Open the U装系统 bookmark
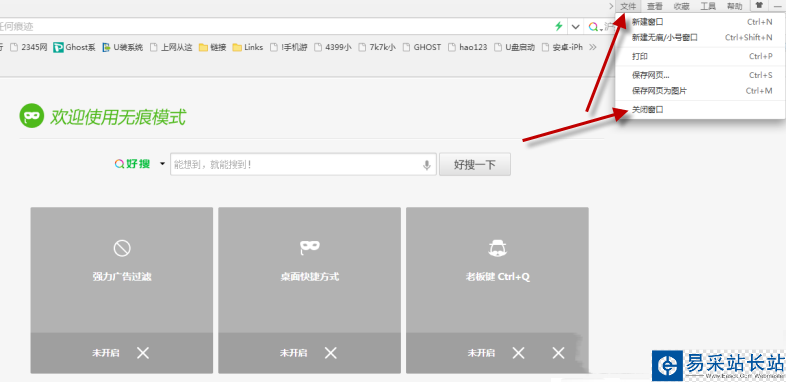 [122, 48]
